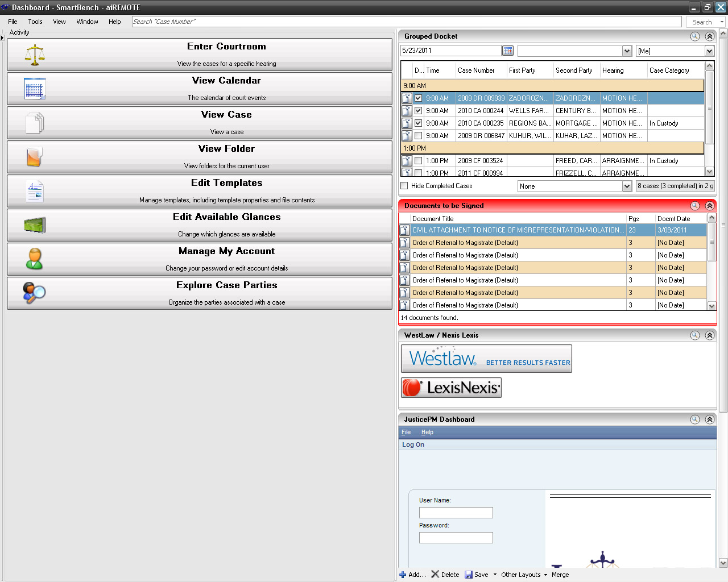Toggle checkbox for case 2010 CA 000235
728x582 pixels.
[419, 123]
